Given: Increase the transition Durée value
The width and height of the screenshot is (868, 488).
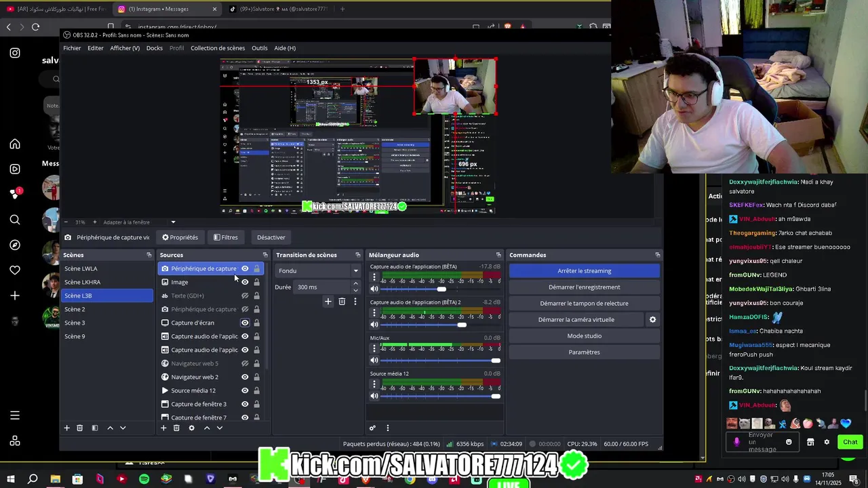Looking at the screenshot, I should (355, 284).
